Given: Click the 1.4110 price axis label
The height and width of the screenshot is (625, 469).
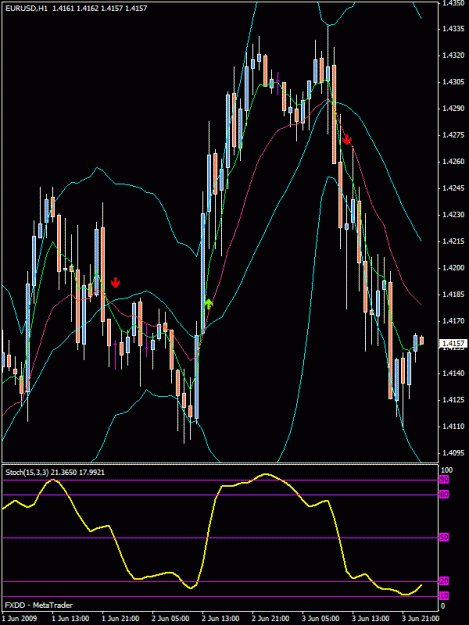Looking at the screenshot, I should pyautogui.click(x=453, y=426).
